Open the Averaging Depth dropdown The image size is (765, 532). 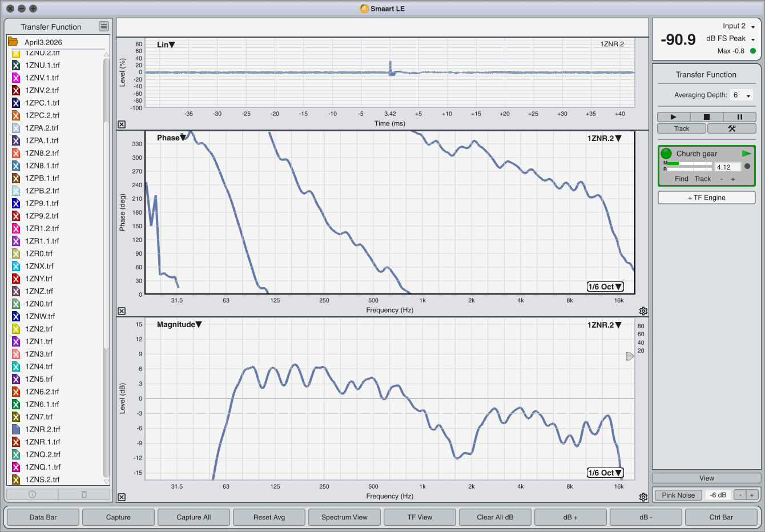pos(742,95)
